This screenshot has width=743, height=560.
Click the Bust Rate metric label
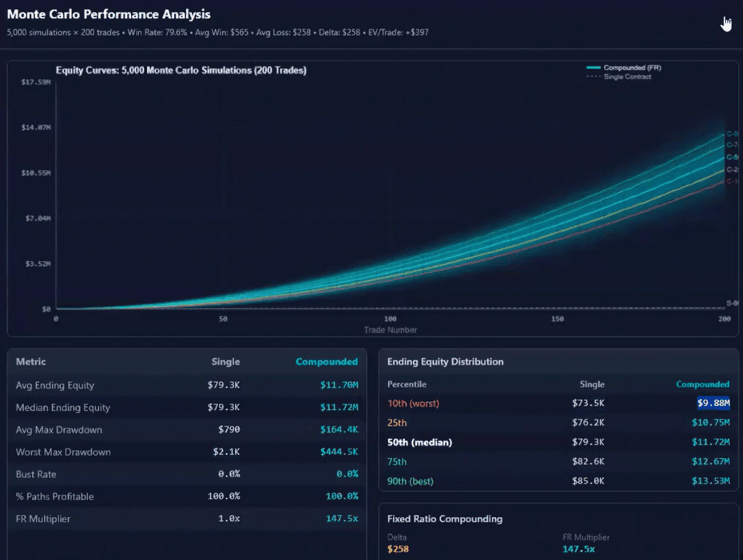coord(36,474)
